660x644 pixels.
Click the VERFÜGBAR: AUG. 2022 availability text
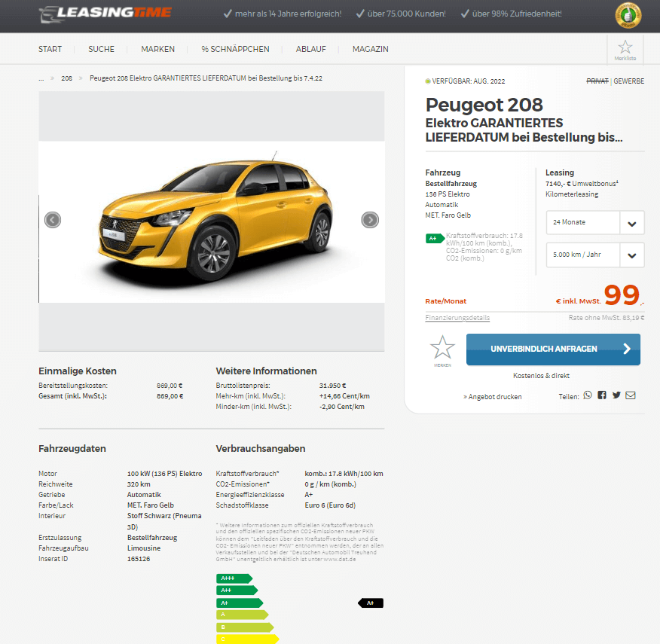coord(469,81)
